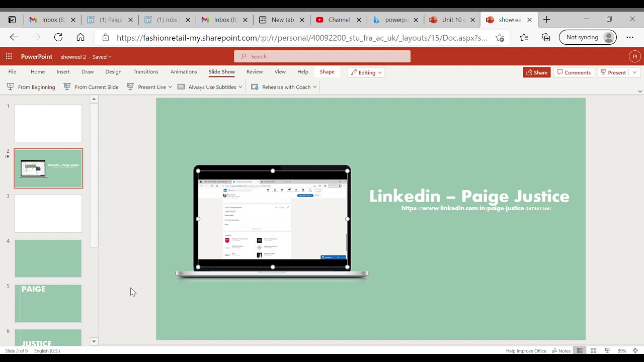Image resolution: width=644 pixels, height=362 pixels.
Task: Open the Comments pane
Action: (574, 72)
